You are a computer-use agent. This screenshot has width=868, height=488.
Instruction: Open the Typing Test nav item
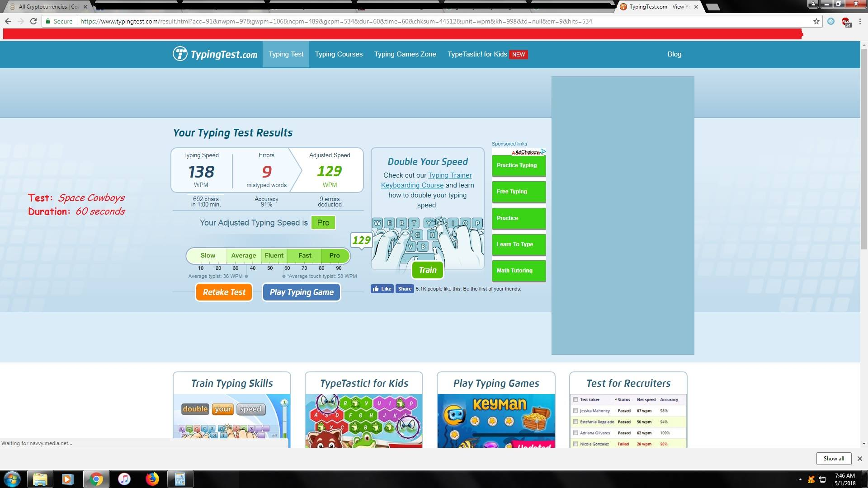[286, 54]
